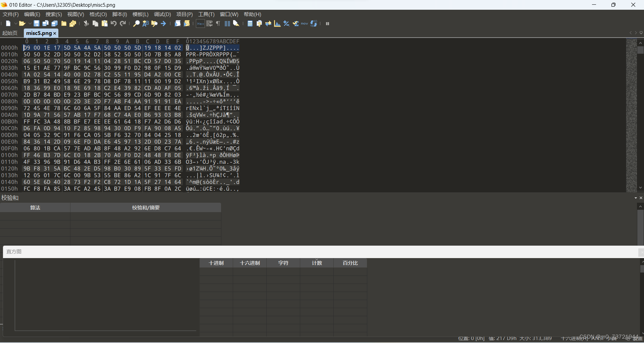644x343 pixels.
Task: Open the Histogram tool
Action: [x=277, y=23]
